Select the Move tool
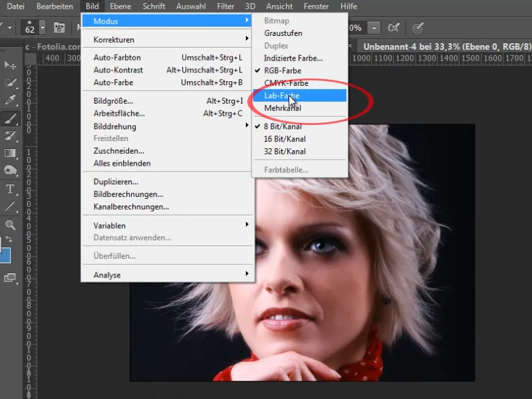 10,65
